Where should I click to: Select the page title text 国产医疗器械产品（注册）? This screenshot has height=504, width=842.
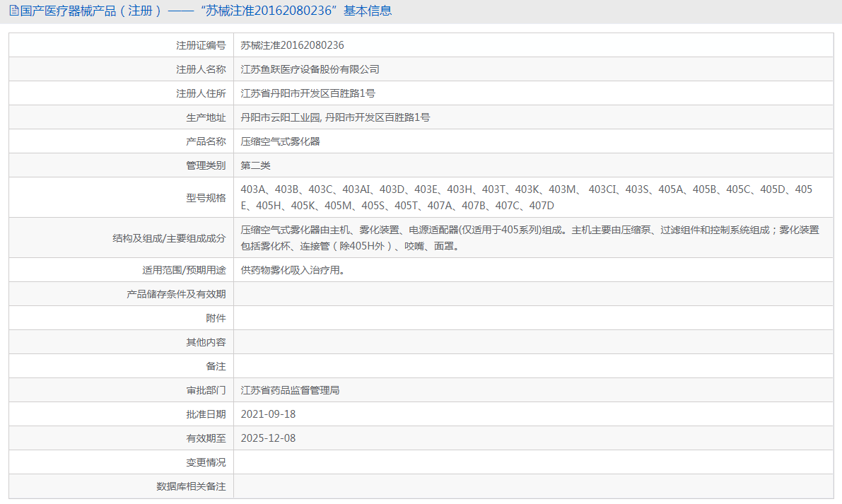coord(91,11)
